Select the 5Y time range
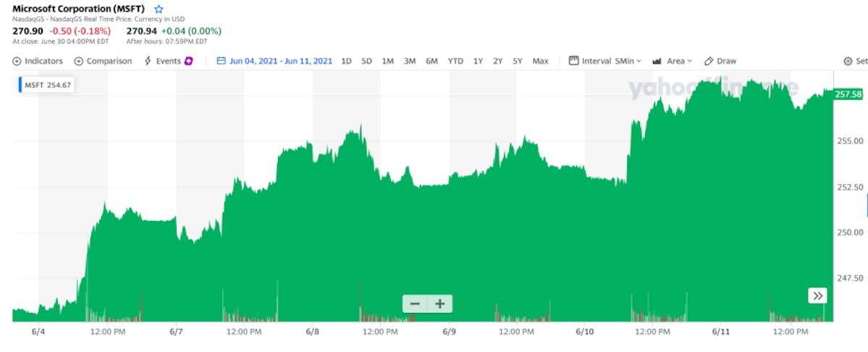This screenshot has height=352, width=868. 518,61
